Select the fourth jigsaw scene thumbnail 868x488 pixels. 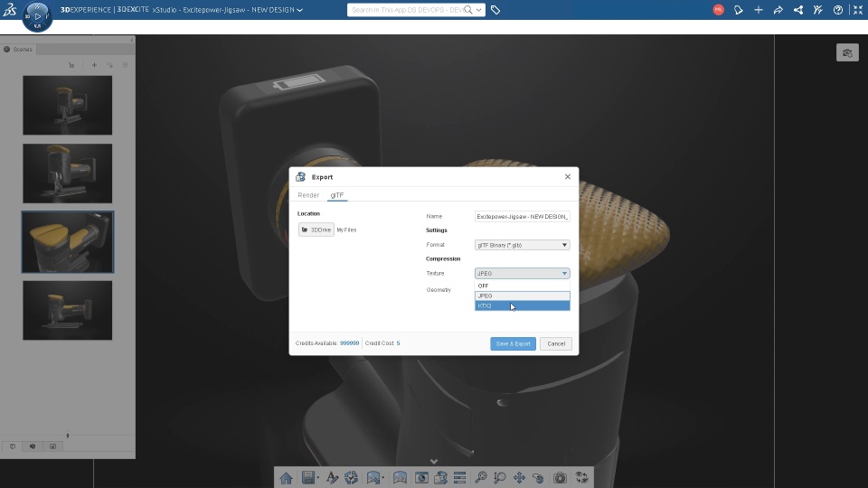68,310
